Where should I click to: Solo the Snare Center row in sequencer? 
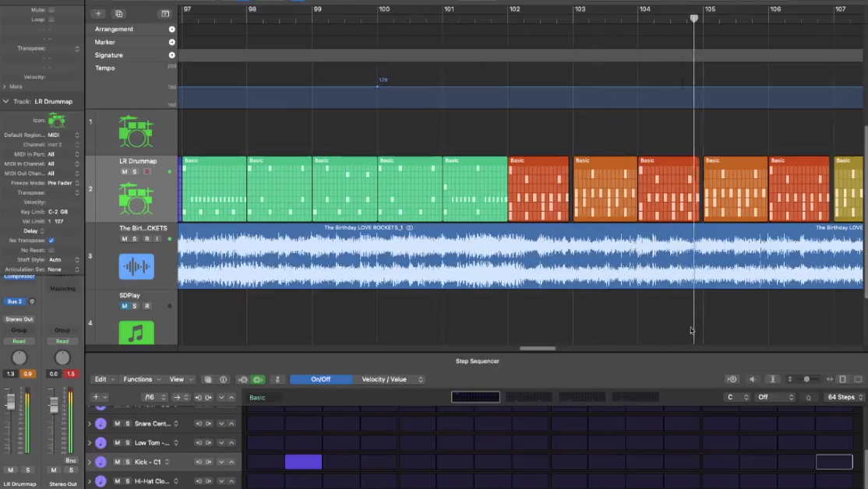tap(127, 424)
